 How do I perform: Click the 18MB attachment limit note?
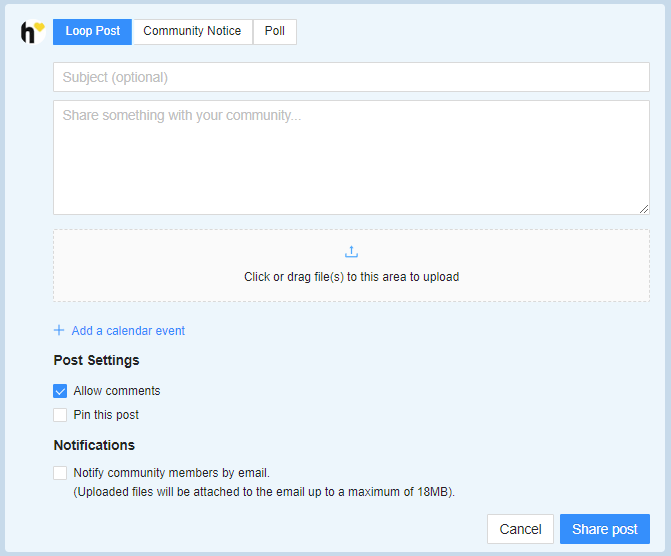pyautogui.click(x=264, y=492)
